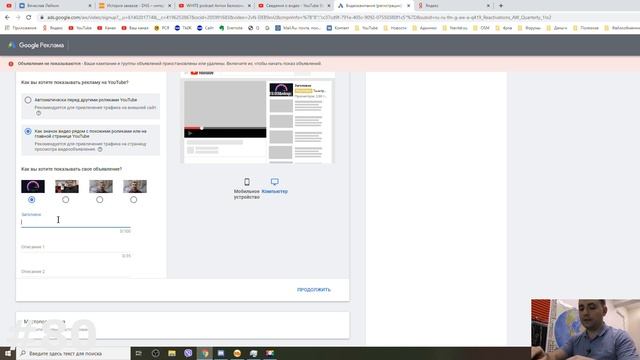This screenshot has height=360, width=640.
Task: Click the address bar URL
Action: tap(299, 18)
